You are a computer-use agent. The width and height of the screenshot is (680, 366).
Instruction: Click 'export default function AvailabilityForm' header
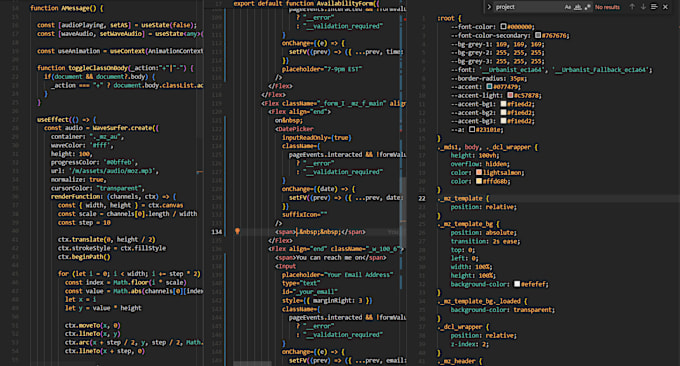[306, 4]
